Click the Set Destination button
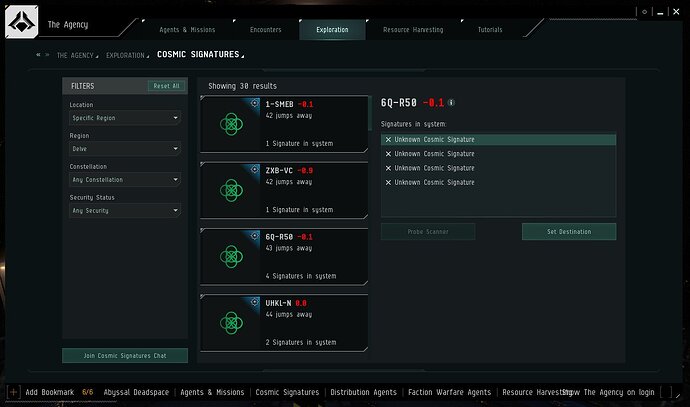 (569, 231)
